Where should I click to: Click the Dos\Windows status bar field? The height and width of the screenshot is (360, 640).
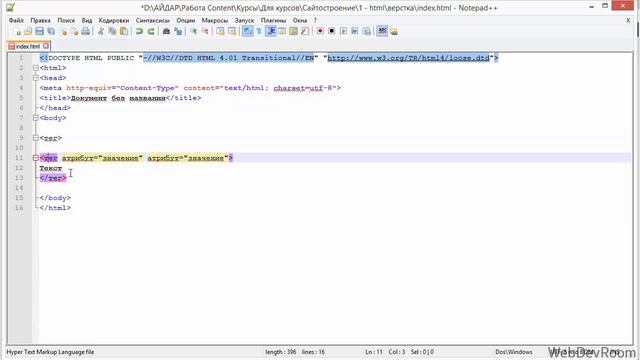(514, 352)
